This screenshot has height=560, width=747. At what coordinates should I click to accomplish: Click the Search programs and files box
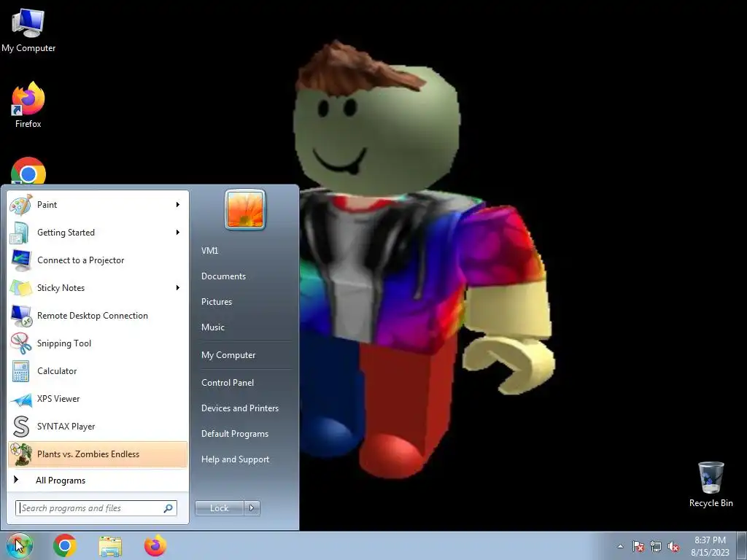pyautogui.click(x=96, y=508)
